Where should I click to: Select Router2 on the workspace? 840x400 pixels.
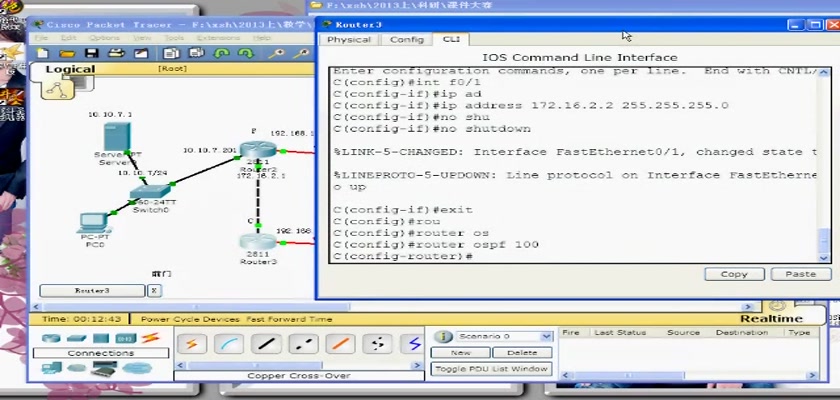[258, 149]
